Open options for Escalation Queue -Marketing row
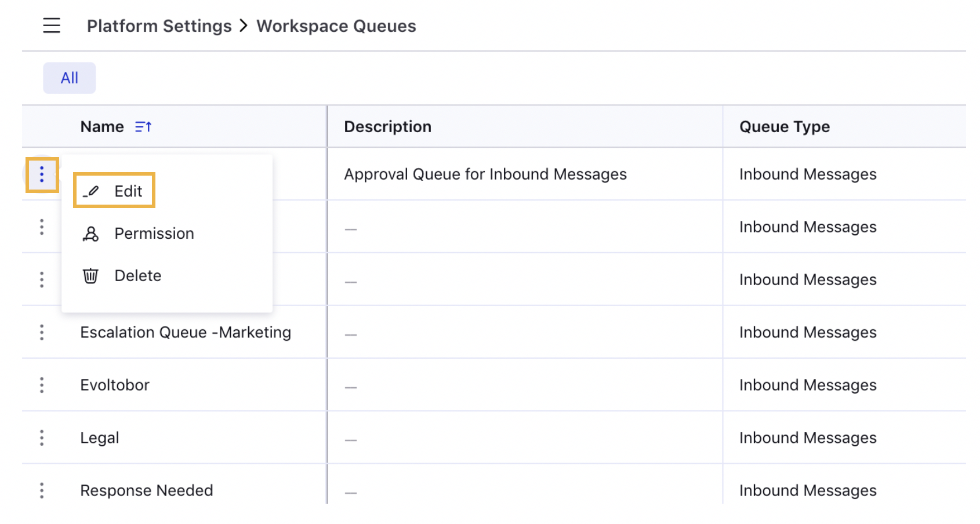 (x=42, y=333)
